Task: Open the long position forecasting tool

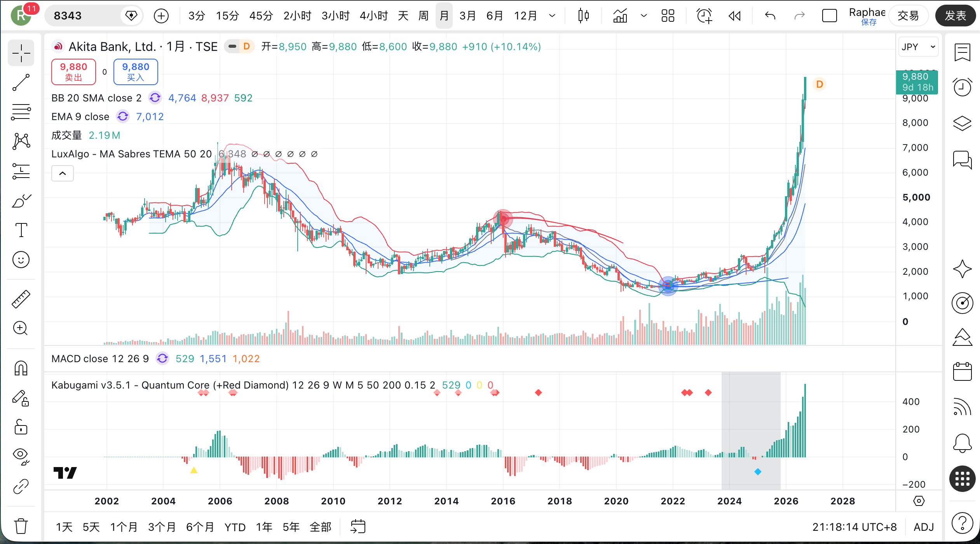Action: [21, 171]
